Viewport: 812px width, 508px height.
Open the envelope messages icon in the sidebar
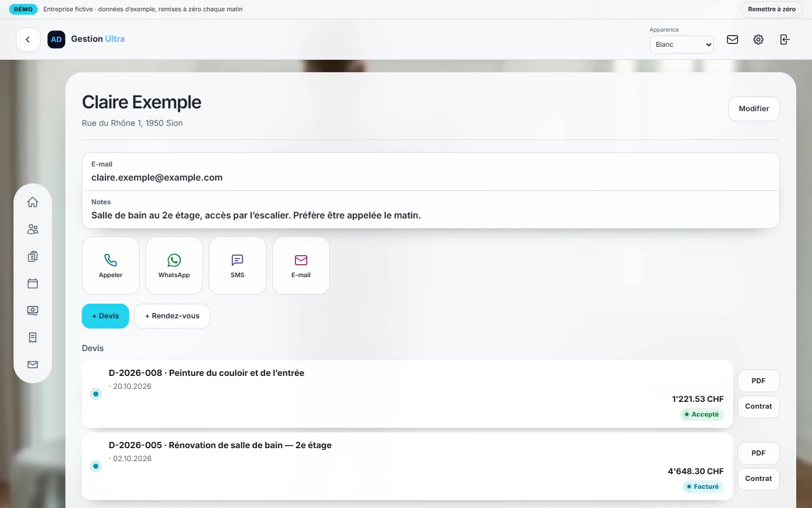(x=33, y=365)
